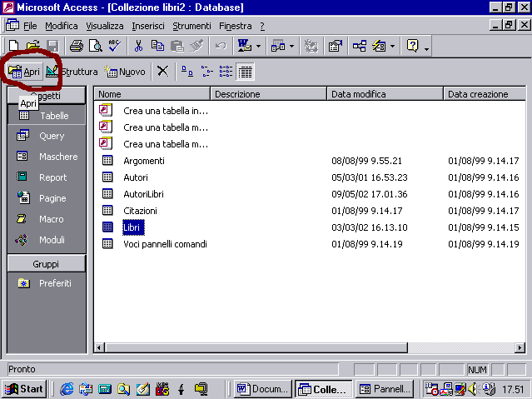Viewport: 532px width, 399px height.
Task: Select the Autori table
Action: click(x=136, y=177)
